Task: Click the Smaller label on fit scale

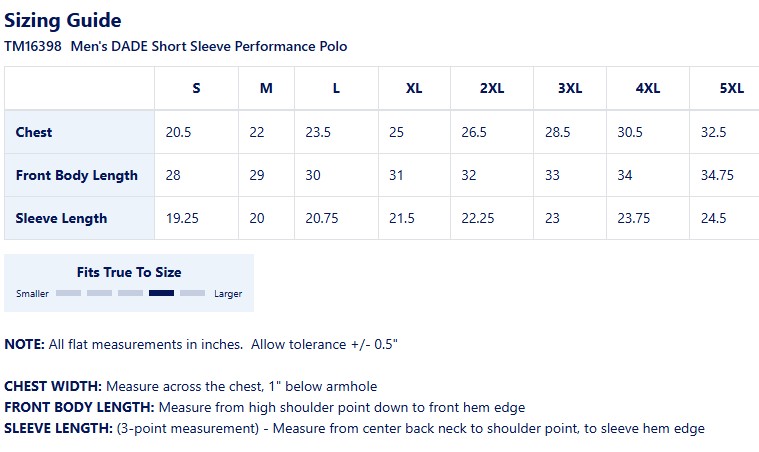Action: (33, 294)
